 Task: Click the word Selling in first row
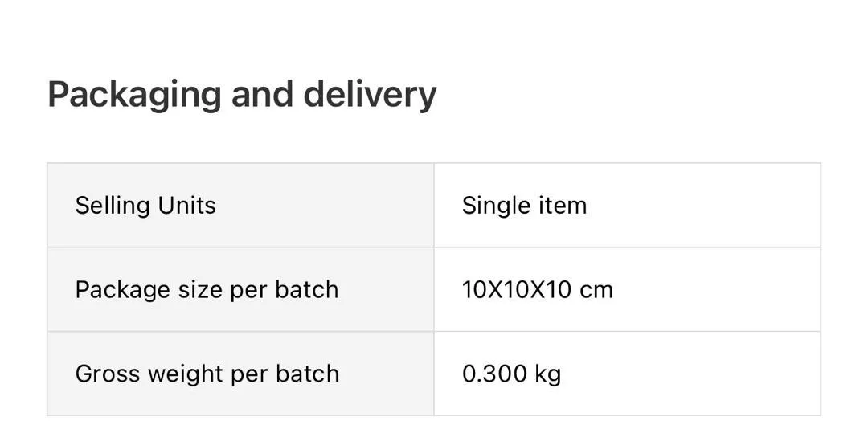113,206
